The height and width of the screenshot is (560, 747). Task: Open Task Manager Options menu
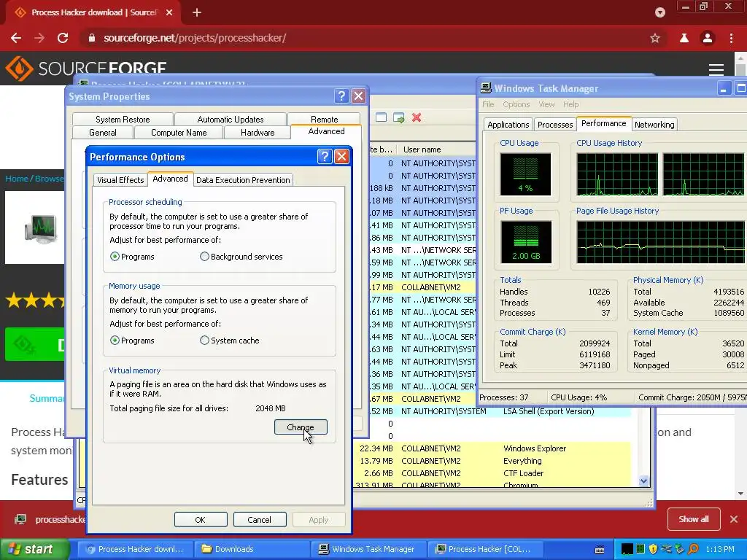click(x=516, y=104)
